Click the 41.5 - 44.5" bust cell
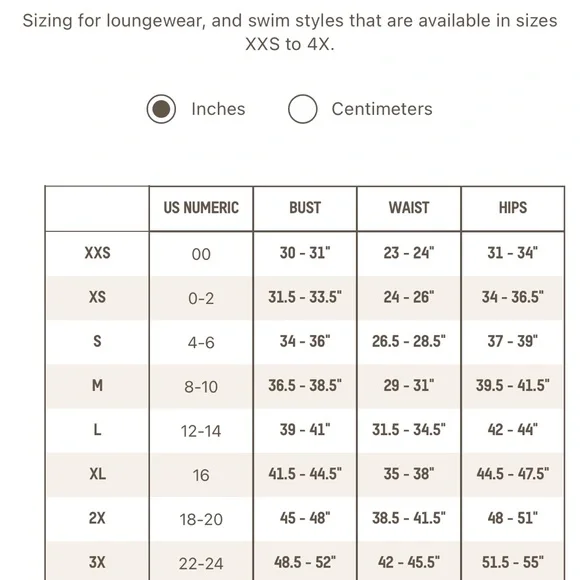The height and width of the screenshot is (580, 580). 305,474
